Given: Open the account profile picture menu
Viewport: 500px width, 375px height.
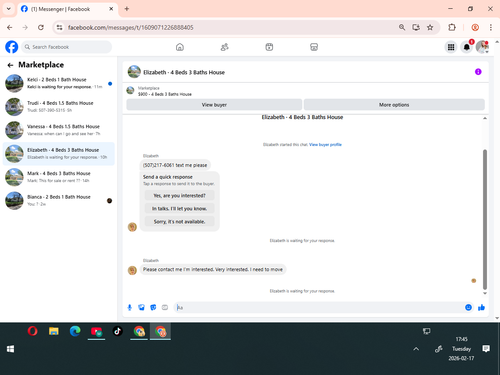Looking at the screenshot, I should coord(482,47).
